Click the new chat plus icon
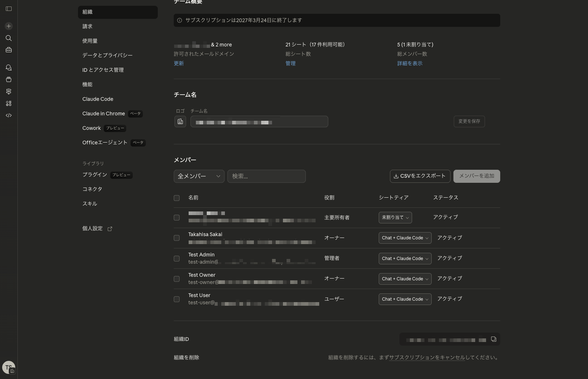The height and width of the screenshot is (379, 588). [x=9, y=26]
